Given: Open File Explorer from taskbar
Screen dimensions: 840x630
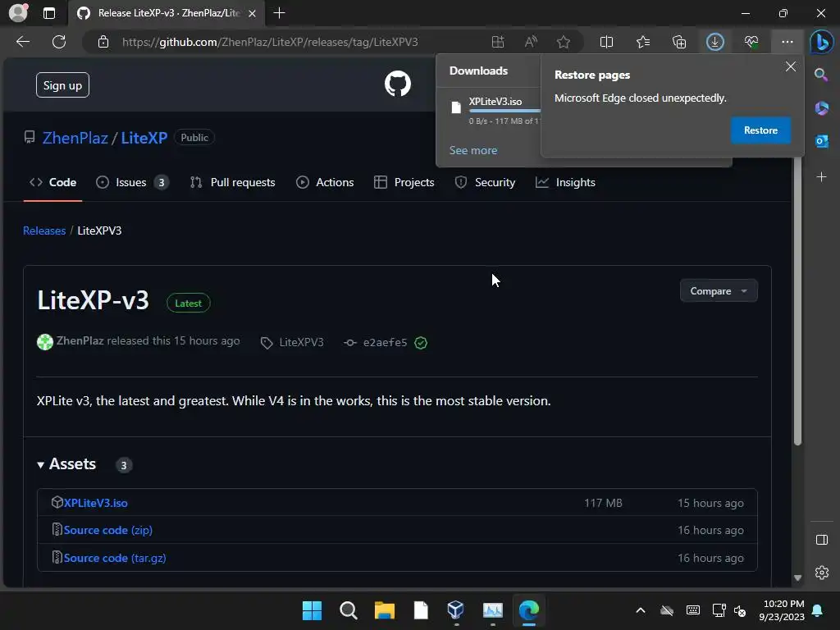Looking at the screenshot, I should pyautogui.click(x=385, y=610).
